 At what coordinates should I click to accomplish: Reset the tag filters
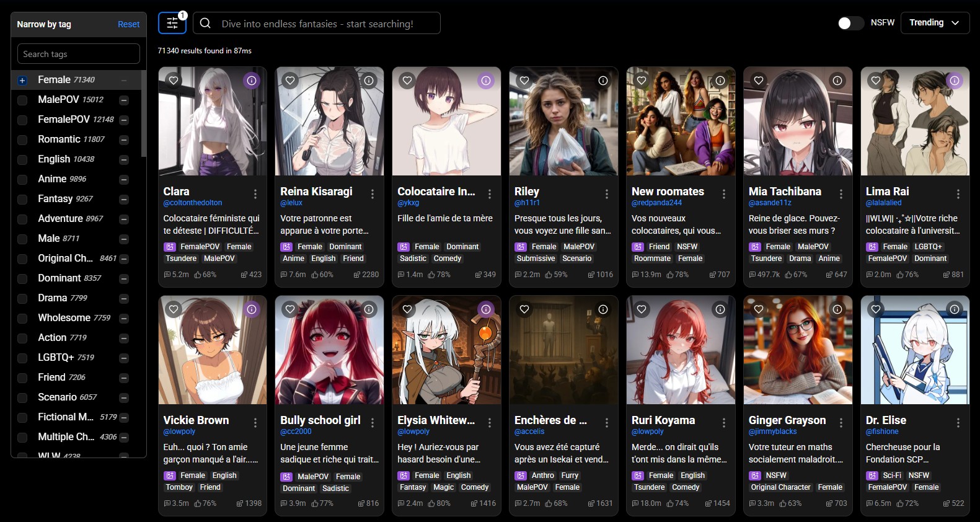point(129,24)
